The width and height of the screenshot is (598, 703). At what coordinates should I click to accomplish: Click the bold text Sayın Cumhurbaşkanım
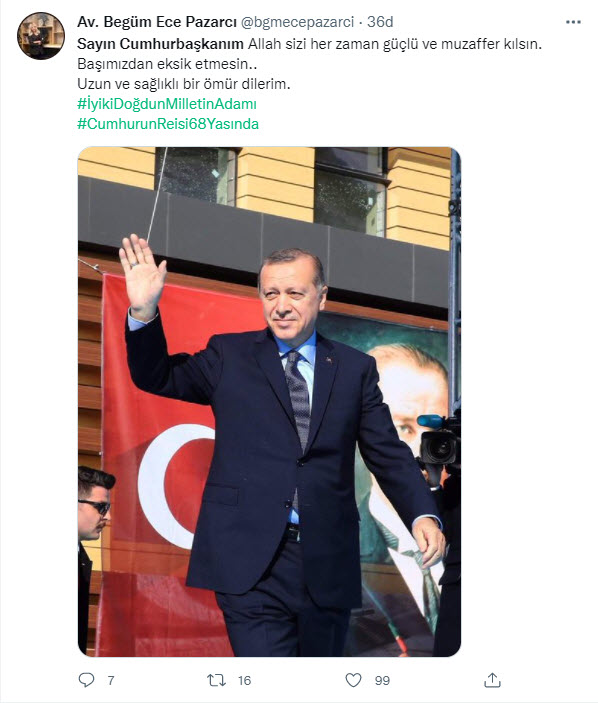point(160,44)
